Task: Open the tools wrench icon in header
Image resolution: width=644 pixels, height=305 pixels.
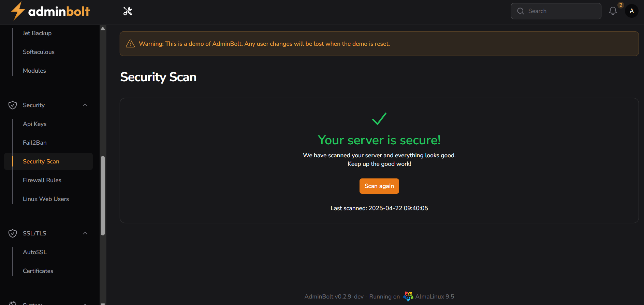Action: [x=128, y=11]
